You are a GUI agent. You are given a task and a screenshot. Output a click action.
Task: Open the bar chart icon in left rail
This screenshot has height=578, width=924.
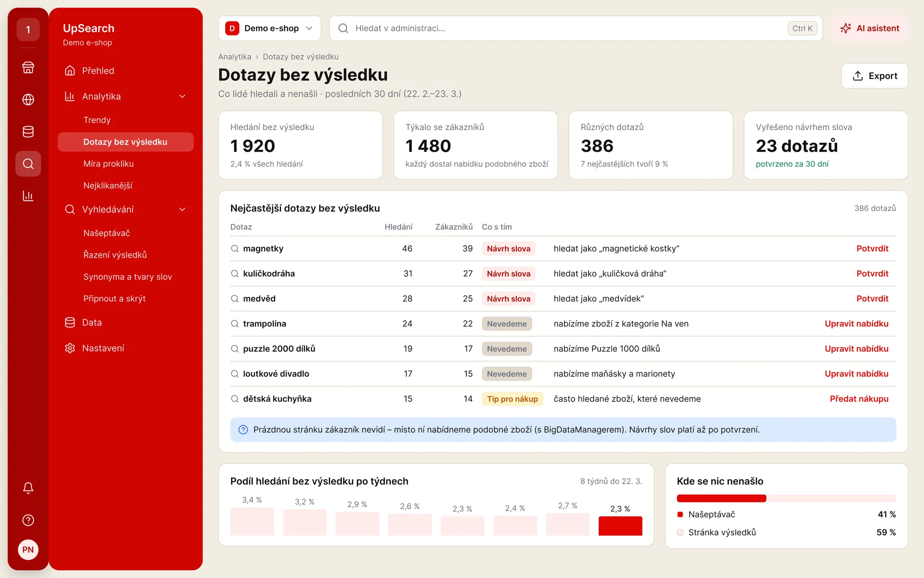pyautogui.click(x=28, y=196)
